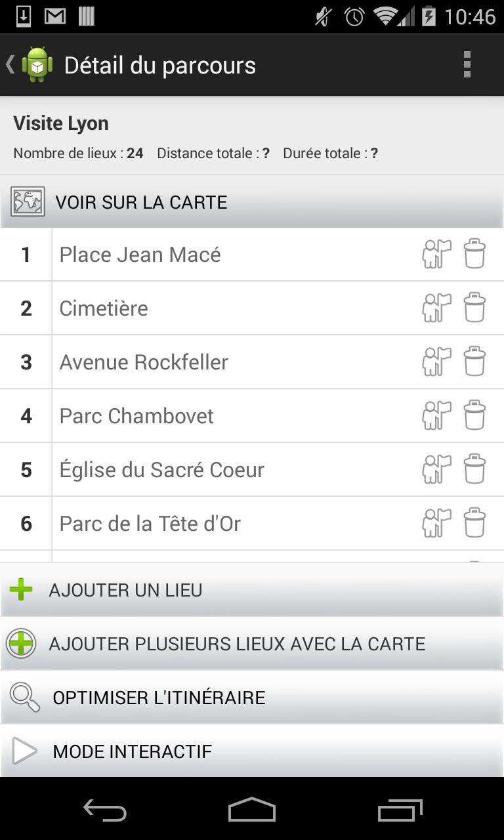The height and width of the screenshot is (840, 504).
Task: Tap the guide flag icon for Parc de la Tête d'Or
Action: point(437,523)
